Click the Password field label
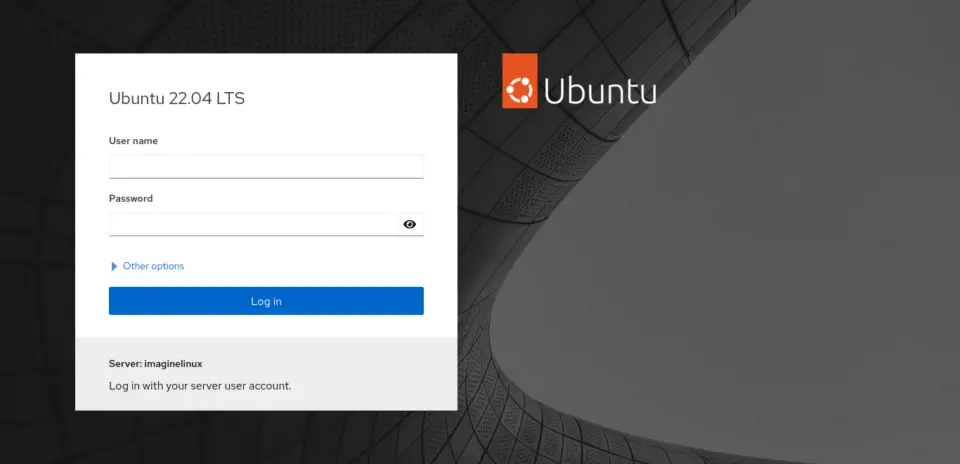The image size is (960, 464). pyautogui.click(x=131, y=198)
